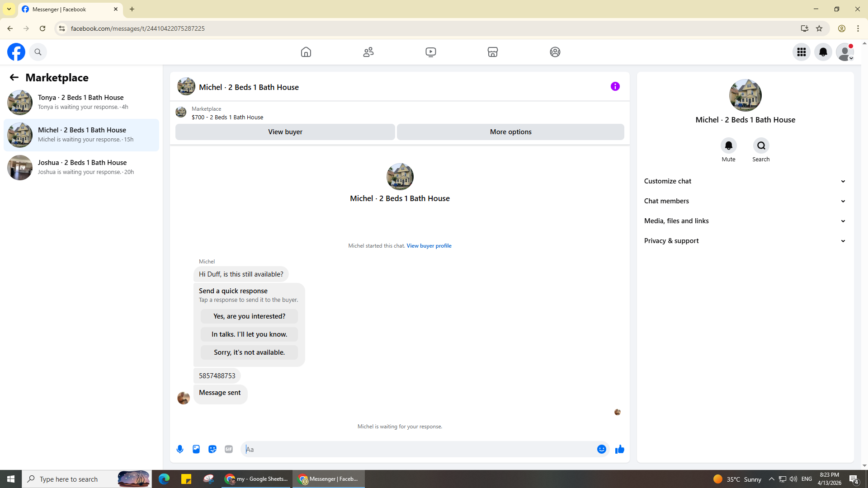
Task: Open Joshua's 2 Beds 1 Bath House chat
Action: [81, 167]
